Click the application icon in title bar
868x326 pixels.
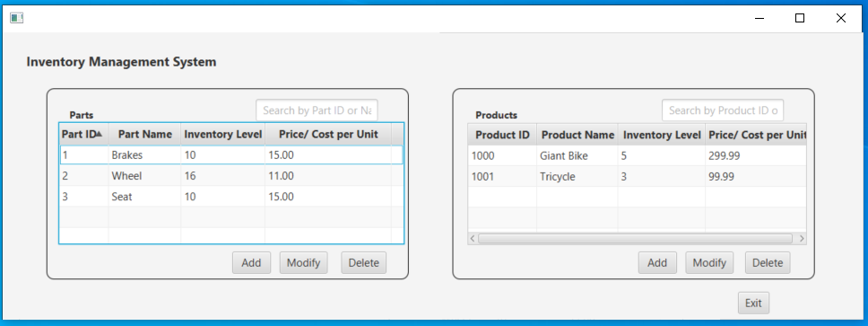coord(17,18)
